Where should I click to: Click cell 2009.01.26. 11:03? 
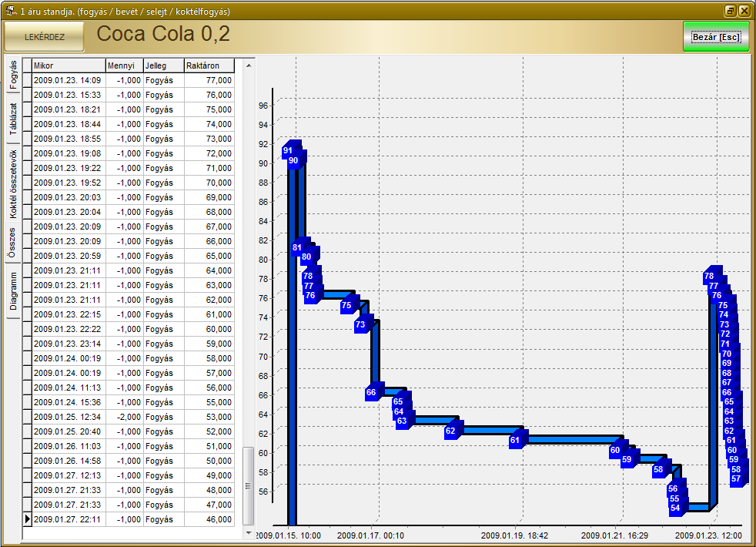coord(69,446)
